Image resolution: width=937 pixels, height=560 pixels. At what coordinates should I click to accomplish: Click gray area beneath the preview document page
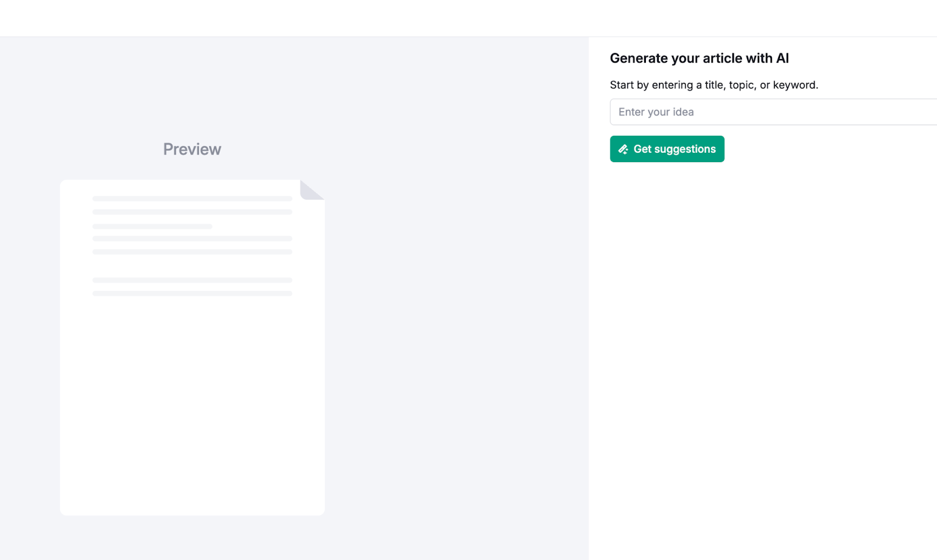(x=192, y=538)
